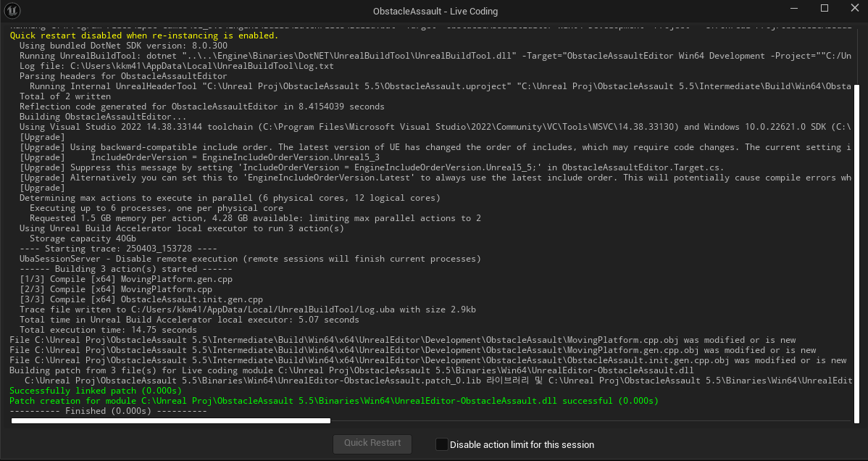Viewport: 868px width, 461px height.
Task: Click the 'Storage capacity 40Gb' line
Action: click(x=83, y=238)
